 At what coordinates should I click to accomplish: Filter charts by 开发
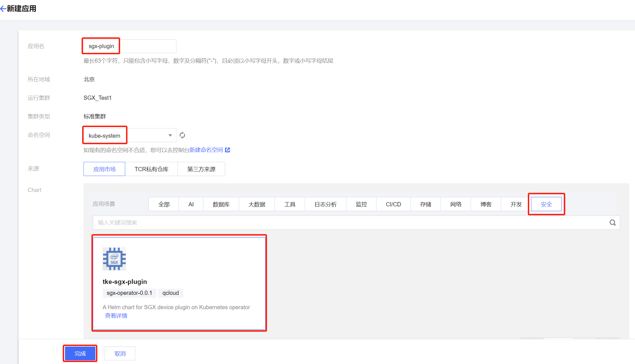516,204
